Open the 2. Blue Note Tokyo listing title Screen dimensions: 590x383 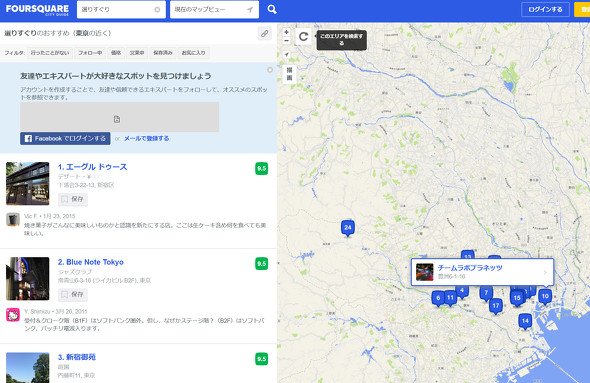[x=91, y=262]
